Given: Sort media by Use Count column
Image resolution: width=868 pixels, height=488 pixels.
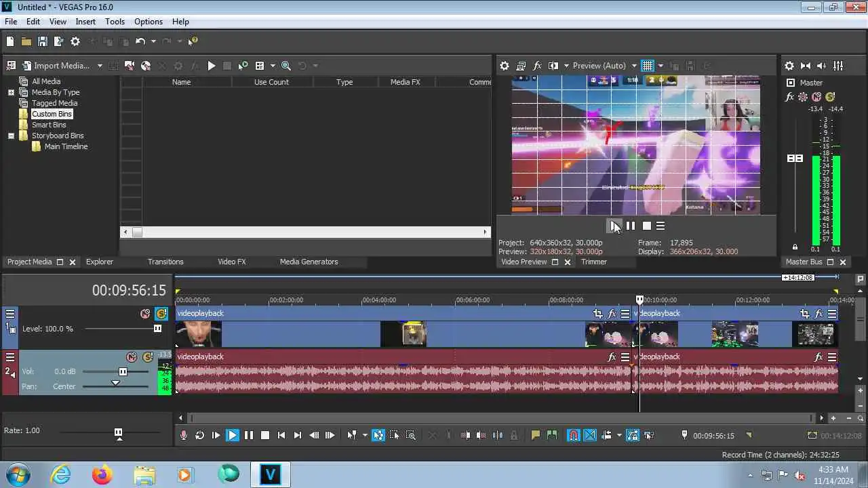Looking at the screenshot, I should (x=271, y=82).
